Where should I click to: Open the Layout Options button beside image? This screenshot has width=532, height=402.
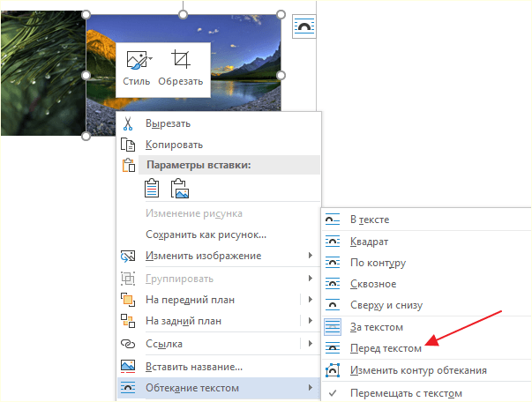(303, 26)
